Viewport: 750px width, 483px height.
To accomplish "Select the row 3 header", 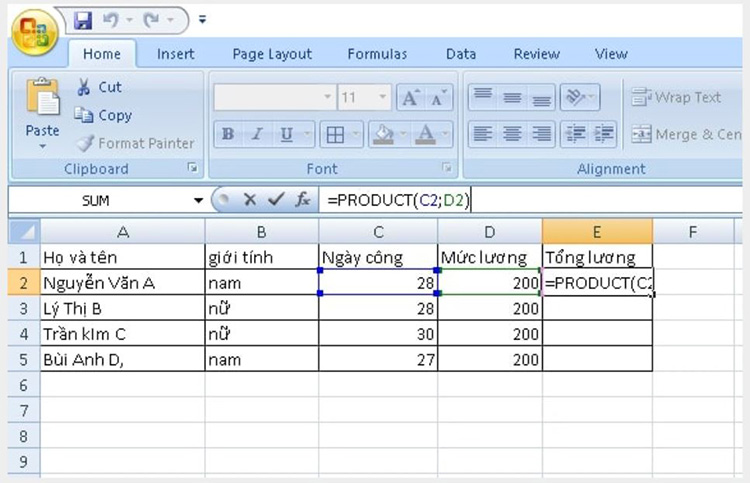I will (x=23, y=308).
